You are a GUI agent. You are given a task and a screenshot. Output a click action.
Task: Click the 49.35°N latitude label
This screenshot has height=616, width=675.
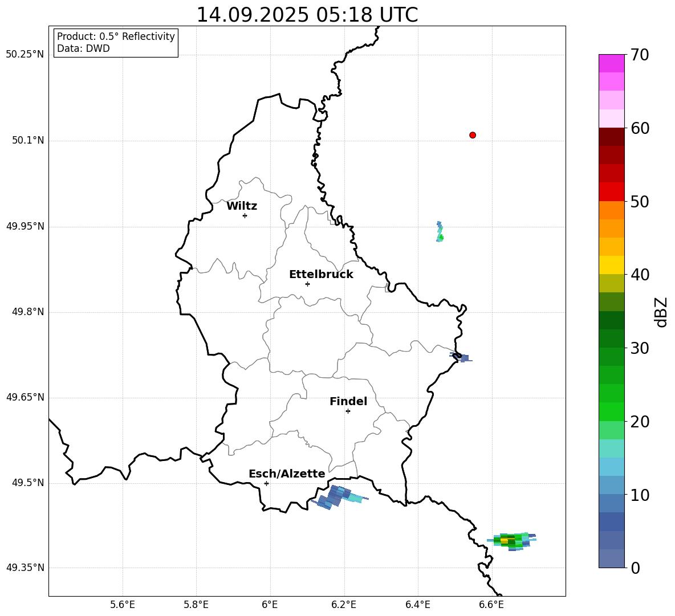[25, 568]
